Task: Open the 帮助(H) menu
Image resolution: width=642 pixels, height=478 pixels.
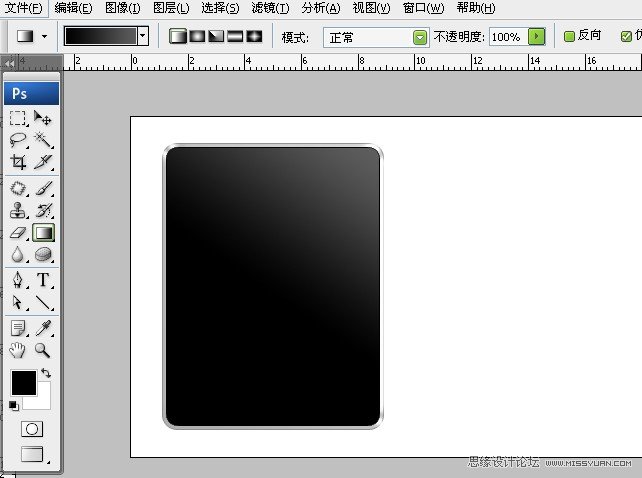Action: 475,8
